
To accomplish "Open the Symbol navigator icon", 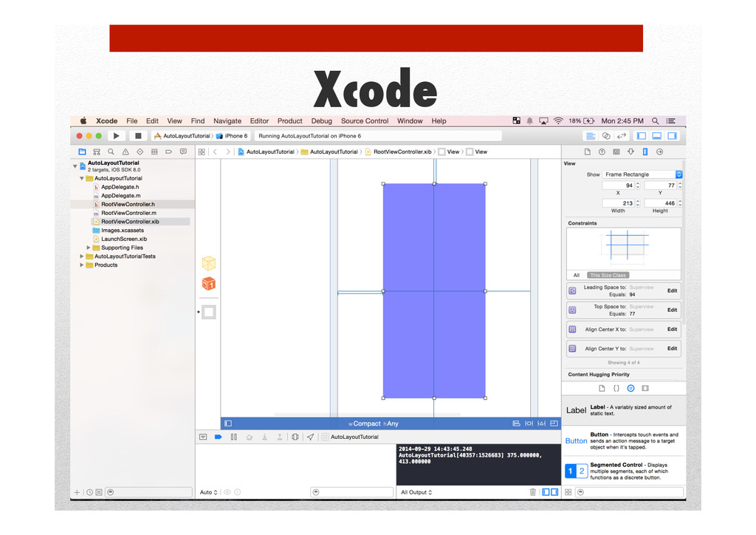I will coord(97,151).
